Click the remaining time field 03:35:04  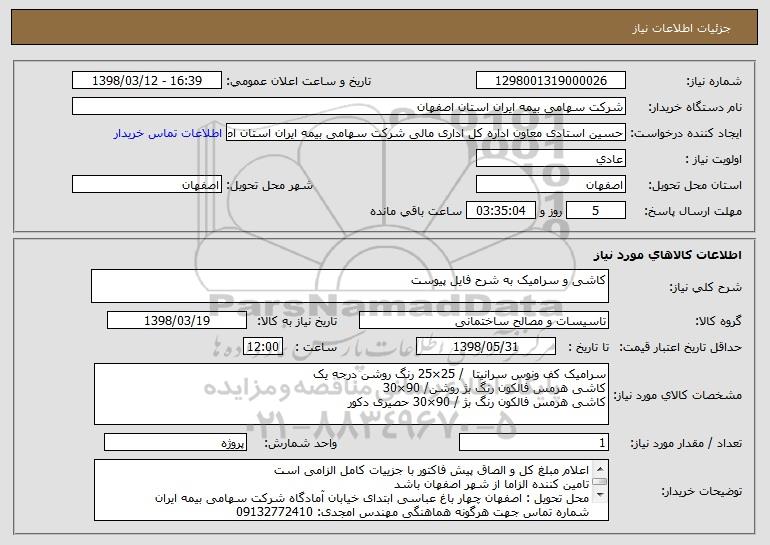click(500, 211)
